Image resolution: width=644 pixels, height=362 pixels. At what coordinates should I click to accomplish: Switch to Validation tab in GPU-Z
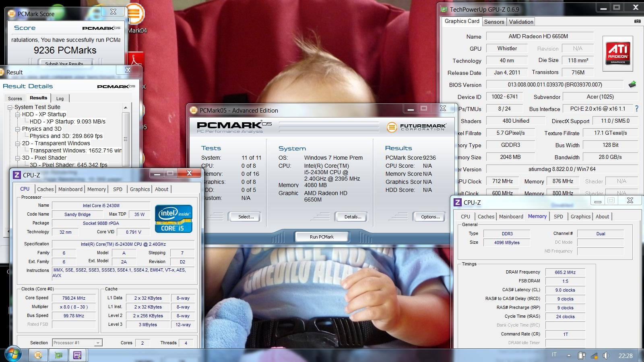(521, 22)
